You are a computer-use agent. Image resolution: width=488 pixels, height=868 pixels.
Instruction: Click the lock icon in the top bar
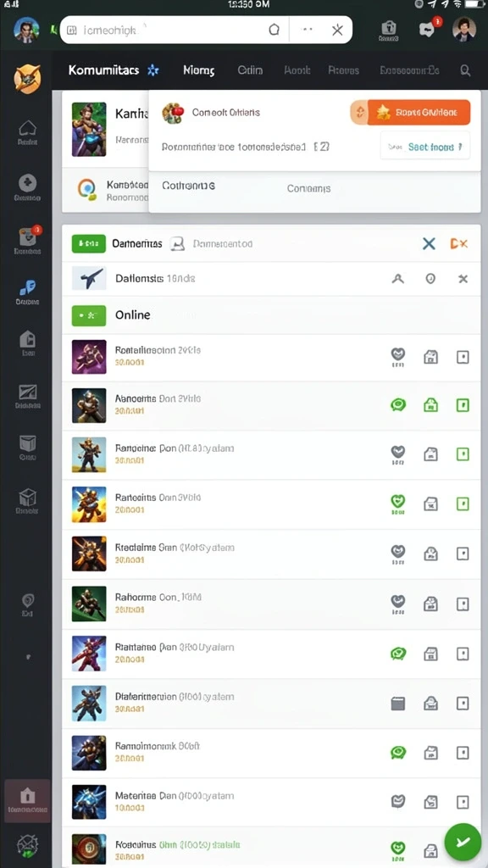coord(388,28)
